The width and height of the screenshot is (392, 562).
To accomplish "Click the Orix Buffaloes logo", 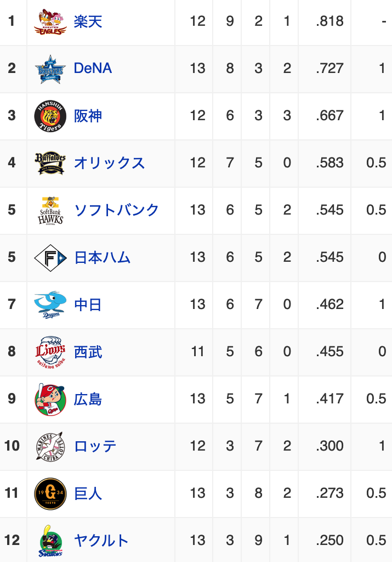I will [x=50, y=162].
